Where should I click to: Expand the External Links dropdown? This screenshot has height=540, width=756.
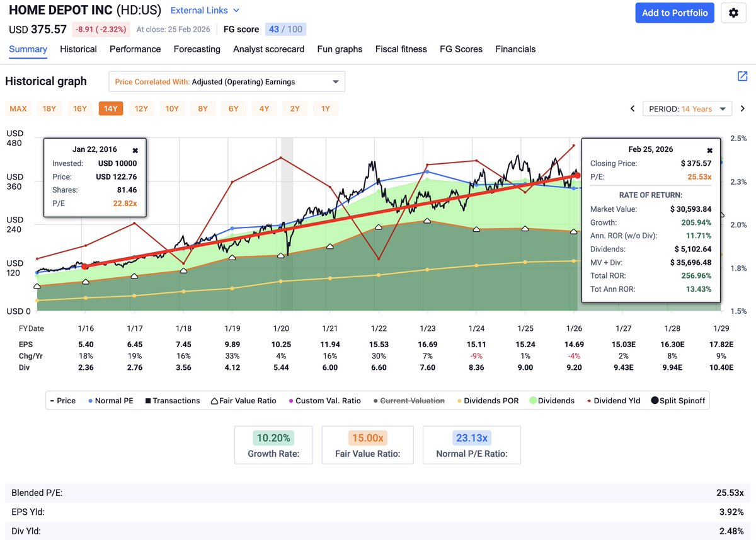(205, 11)
